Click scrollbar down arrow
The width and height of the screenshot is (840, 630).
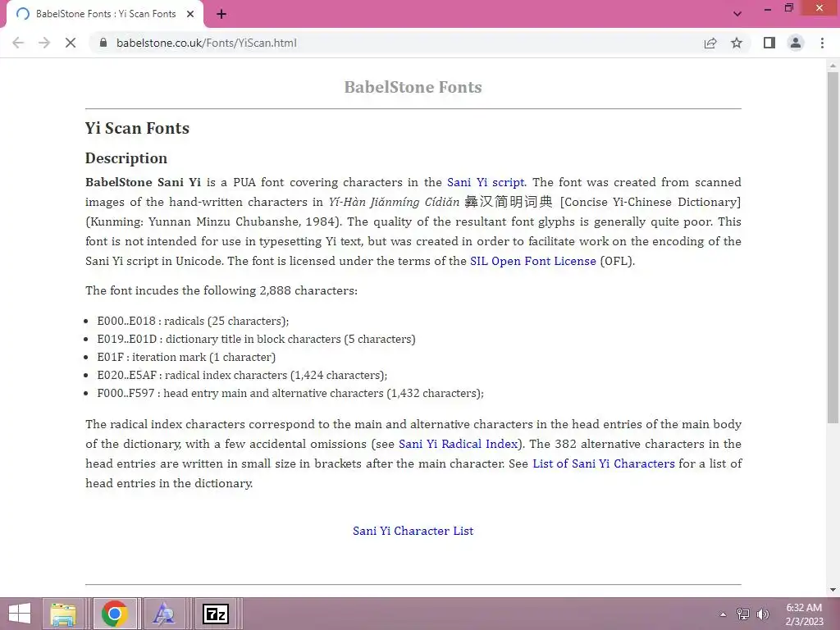[x=833, y=590]
